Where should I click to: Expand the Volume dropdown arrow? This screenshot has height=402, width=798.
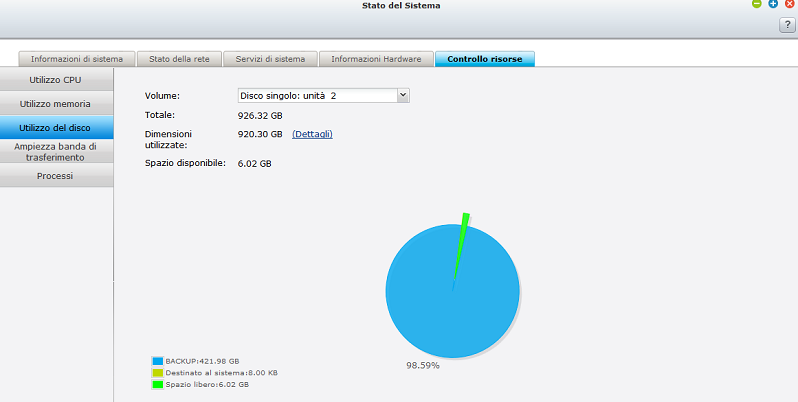pos(403,95)
